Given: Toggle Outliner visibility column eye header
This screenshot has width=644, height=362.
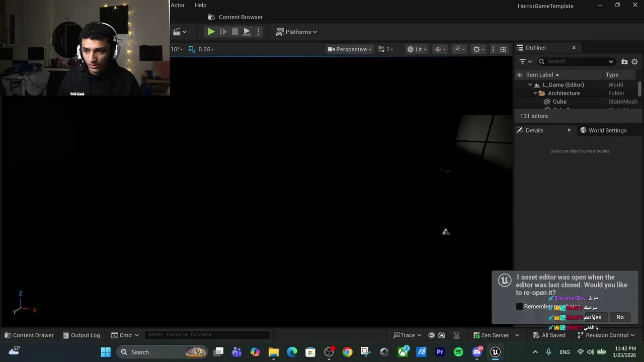Looking at the screenshot, I should [x=520, y=75].
